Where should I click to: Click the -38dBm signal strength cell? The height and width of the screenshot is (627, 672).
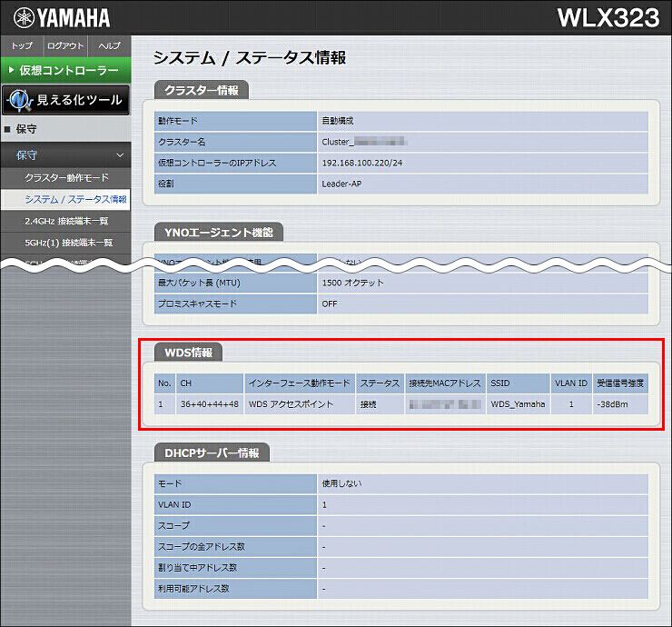pyautogui.click(x=620, y=404)
